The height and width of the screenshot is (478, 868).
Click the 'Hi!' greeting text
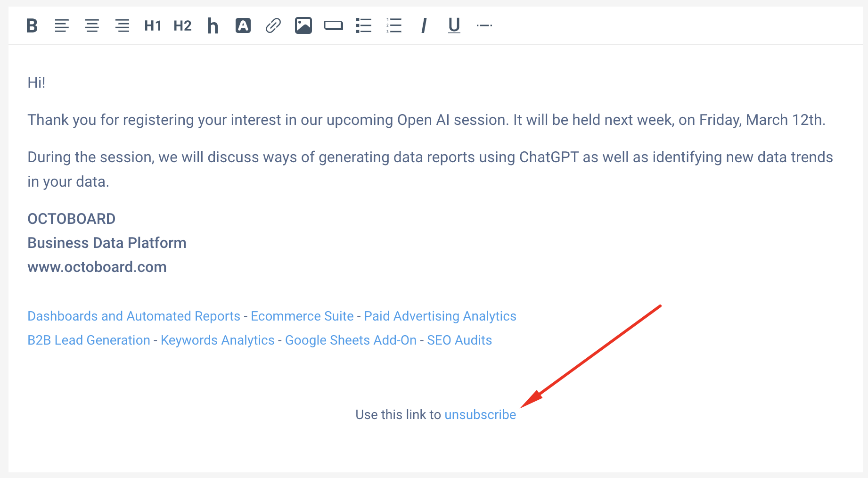tap(36, 82)
